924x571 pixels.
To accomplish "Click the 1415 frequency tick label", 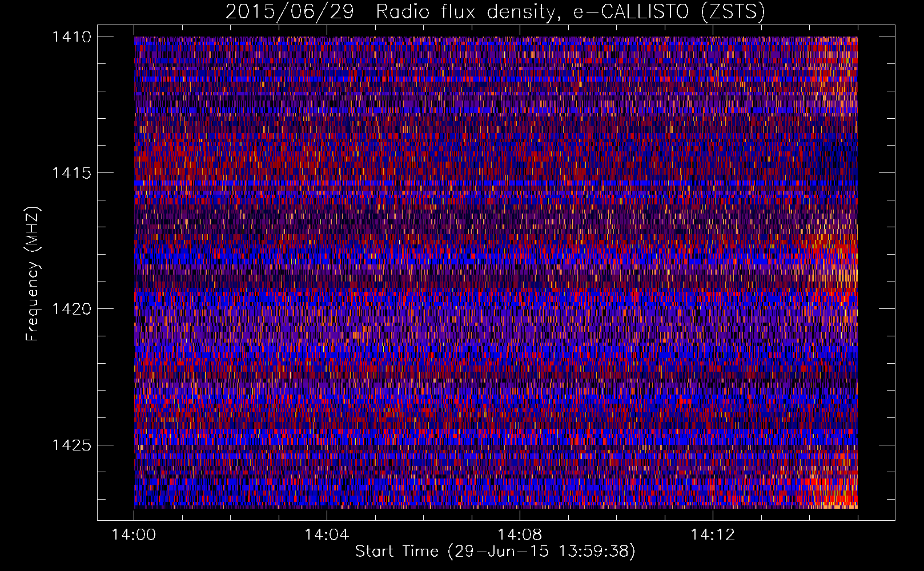I will click(x=71, y=173).
